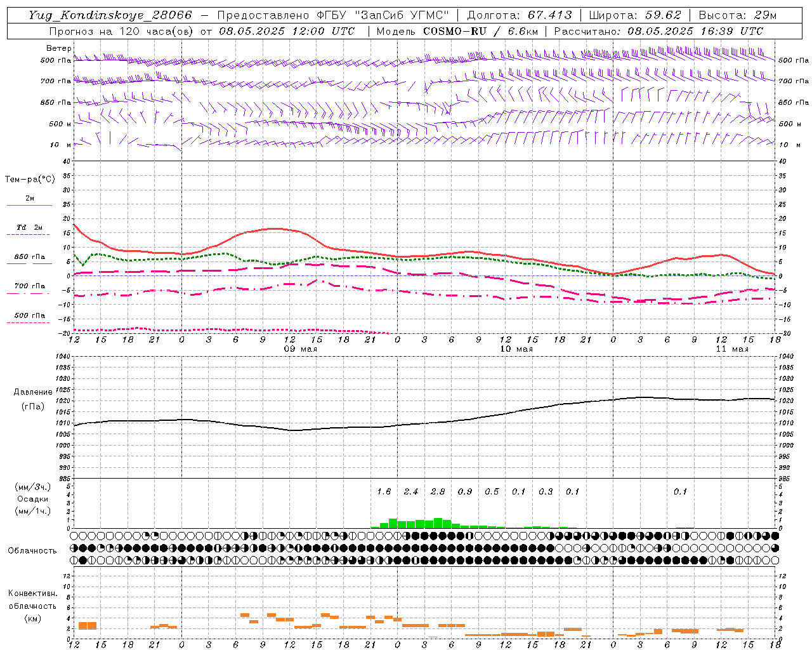Click the 10 мая date label
The image size is (812, 650).
click(516, 349)
